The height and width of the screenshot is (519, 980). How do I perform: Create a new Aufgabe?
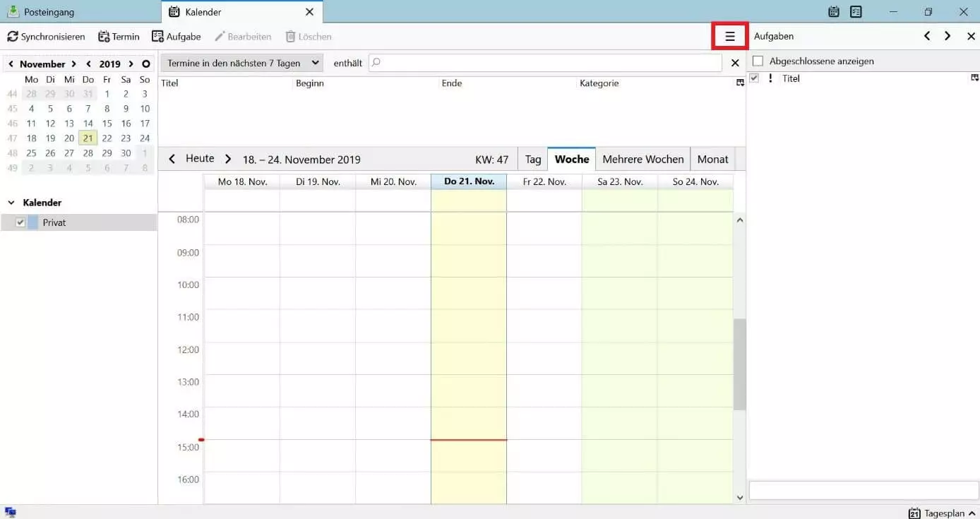point(177,37)
